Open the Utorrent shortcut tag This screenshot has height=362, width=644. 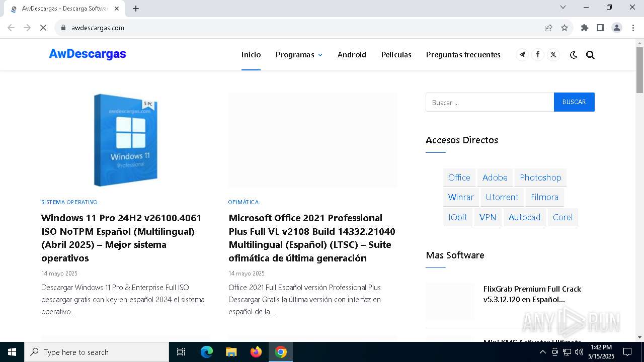coord(502,197)
